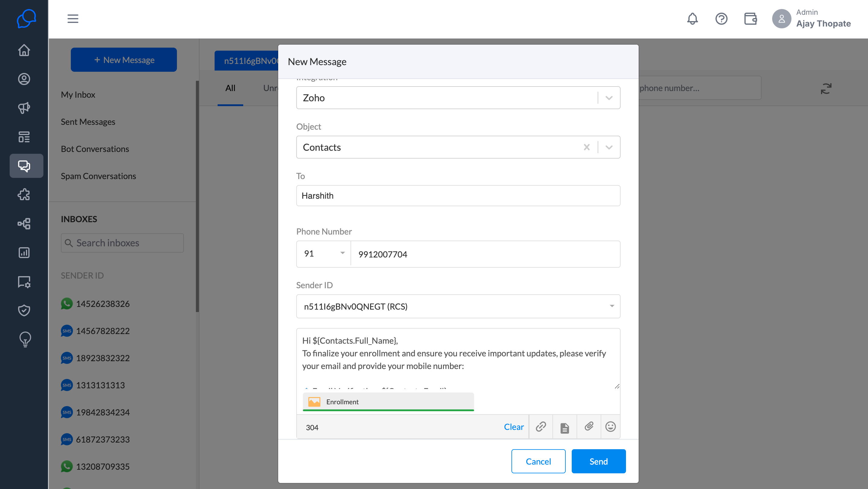Open Sent Messages
The width and height of the screenshot is (868, 489).
tap(88, 122)
